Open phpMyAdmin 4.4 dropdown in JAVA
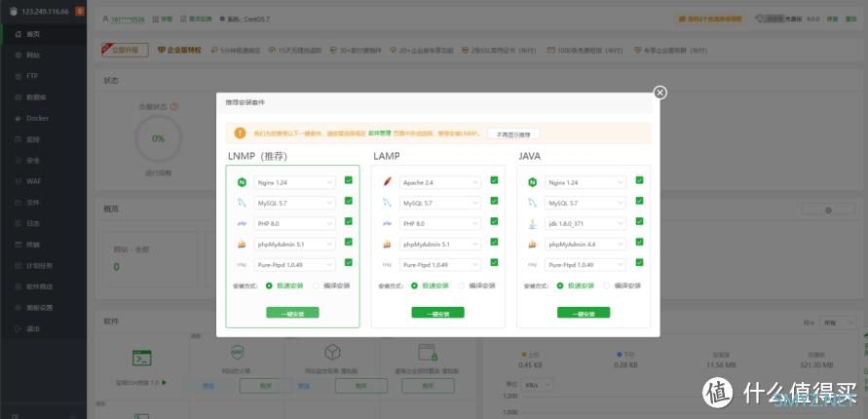The height and width of the screenshot is (419, 868). (585, 245)
